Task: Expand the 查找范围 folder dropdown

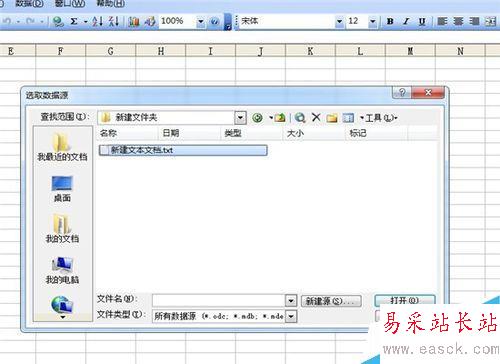Action: click(x=240, y=118)
